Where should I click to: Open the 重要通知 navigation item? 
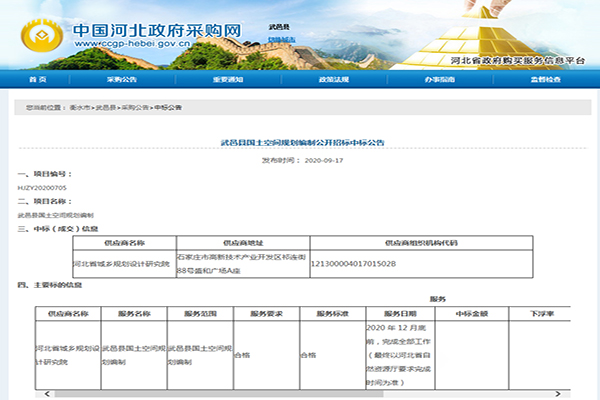click(228, 80)
